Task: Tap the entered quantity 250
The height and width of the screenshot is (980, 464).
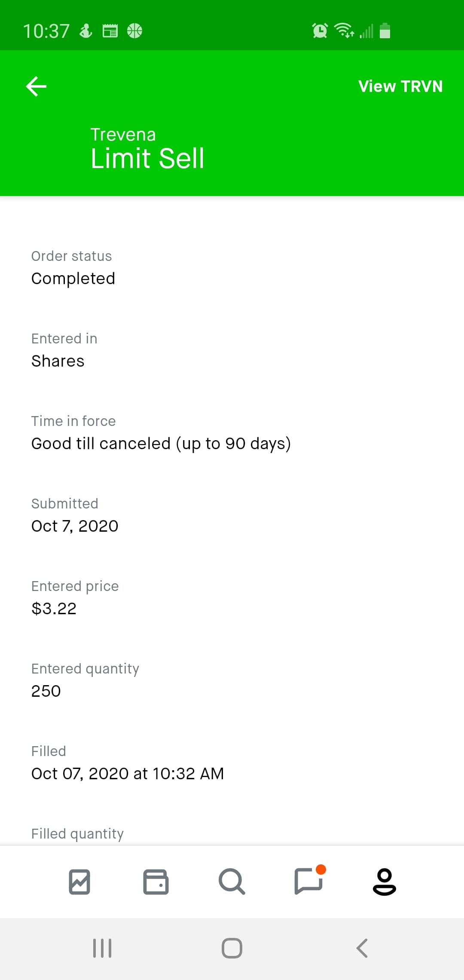Action: coord(46,691)
